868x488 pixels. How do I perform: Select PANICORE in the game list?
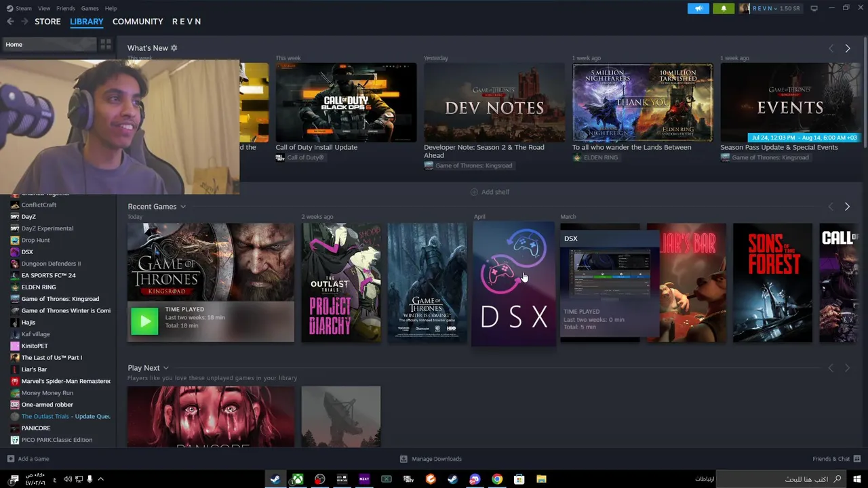click(x=36, y=428)
